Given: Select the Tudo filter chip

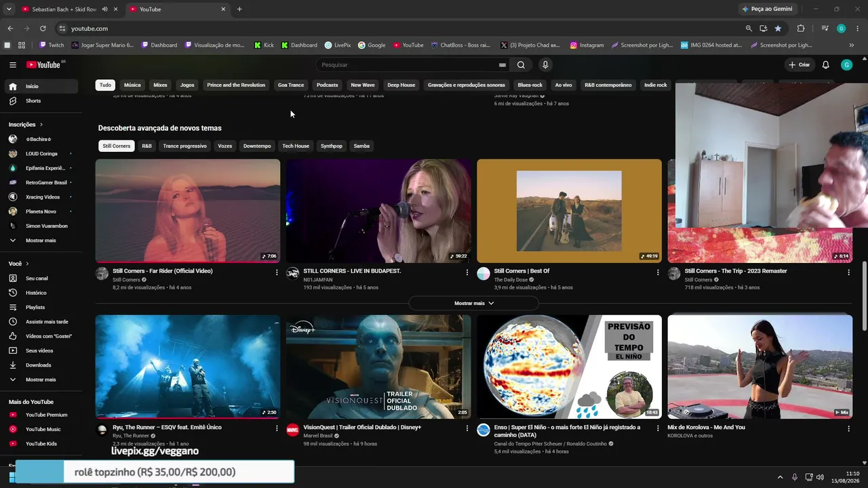Looking at the screenshot, I should pyautogui.click(x=105, y=85).
